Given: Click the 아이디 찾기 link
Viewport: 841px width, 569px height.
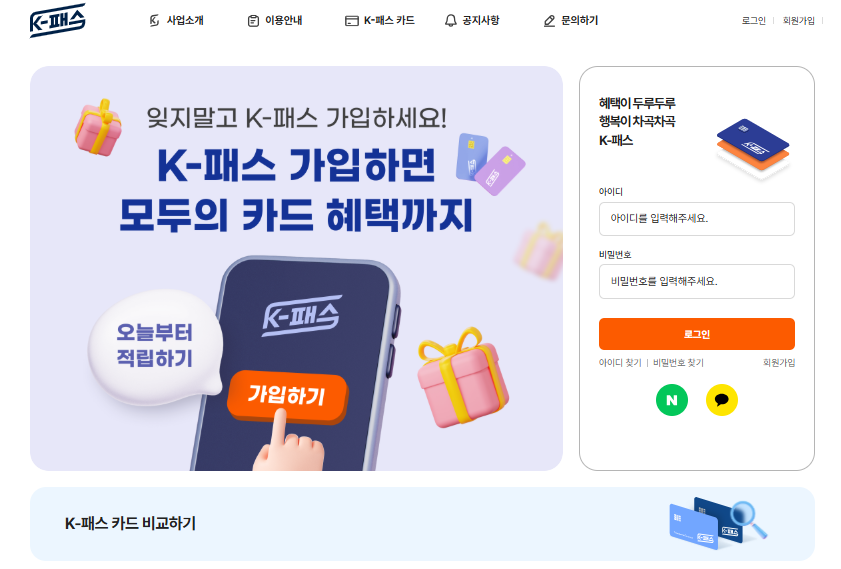Looking at the screenshot, I should [x=620, y=363].
